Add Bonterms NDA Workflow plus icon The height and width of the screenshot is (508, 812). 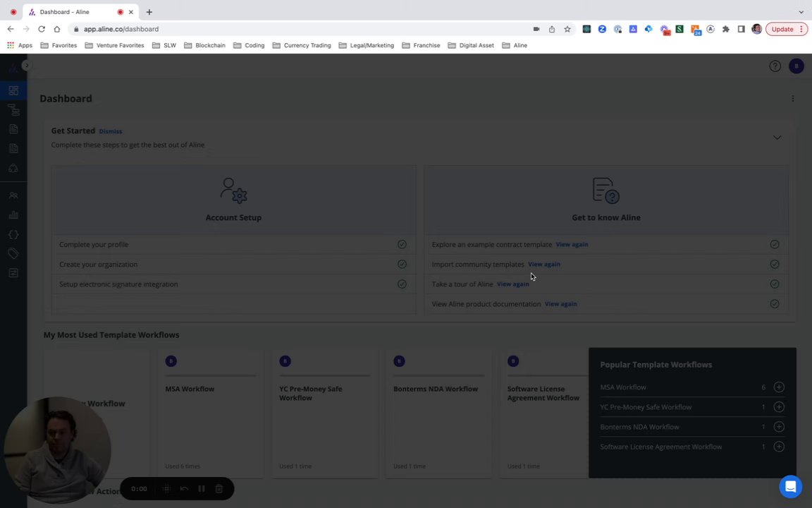tap(778, 427)
